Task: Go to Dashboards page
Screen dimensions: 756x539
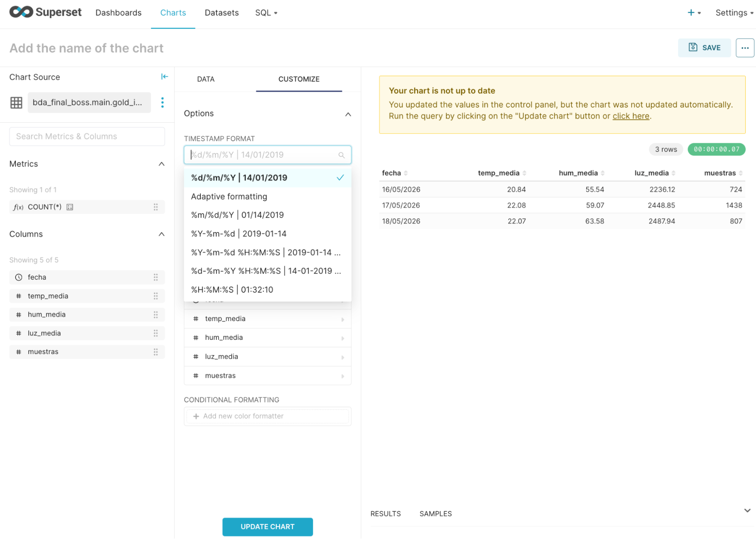Action: [118, 12]
